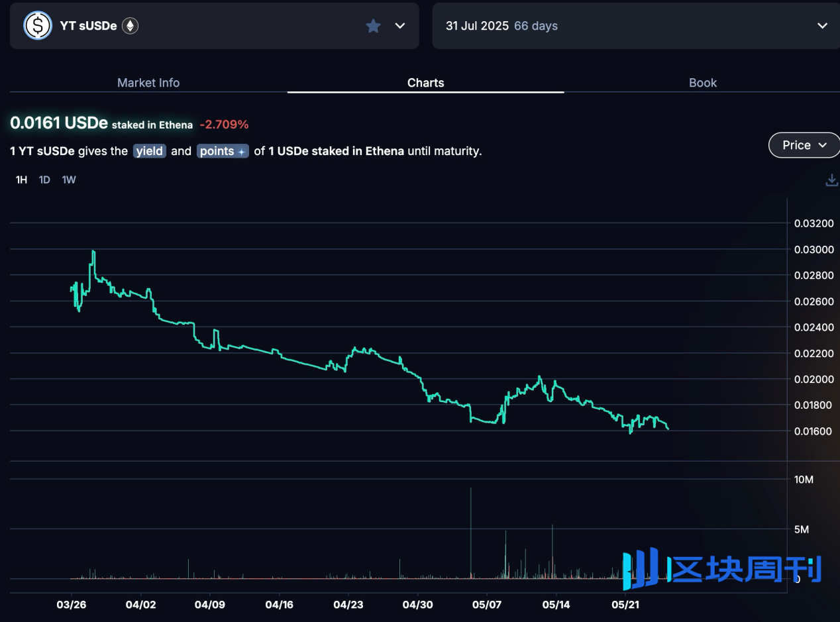Click the tallest volume bar near 05/07
This screenshot has width=840, height=622.
coord(471,533)
